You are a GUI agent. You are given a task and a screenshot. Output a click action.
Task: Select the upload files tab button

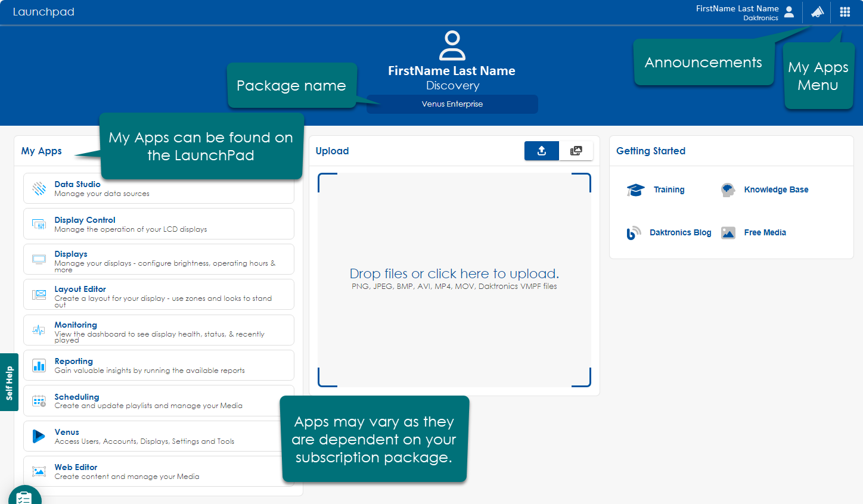pos(541,151)
